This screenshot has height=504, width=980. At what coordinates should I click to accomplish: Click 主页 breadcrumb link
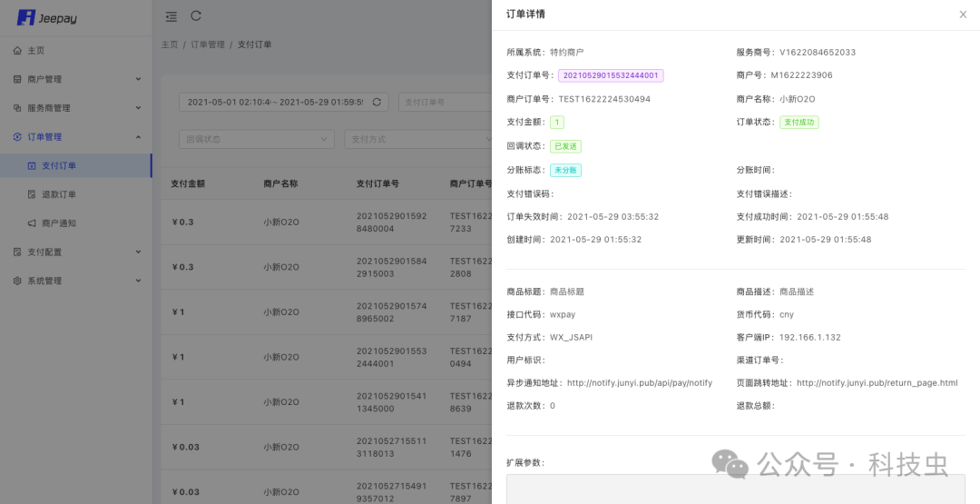pyautogui.click(x=170, y=44)
